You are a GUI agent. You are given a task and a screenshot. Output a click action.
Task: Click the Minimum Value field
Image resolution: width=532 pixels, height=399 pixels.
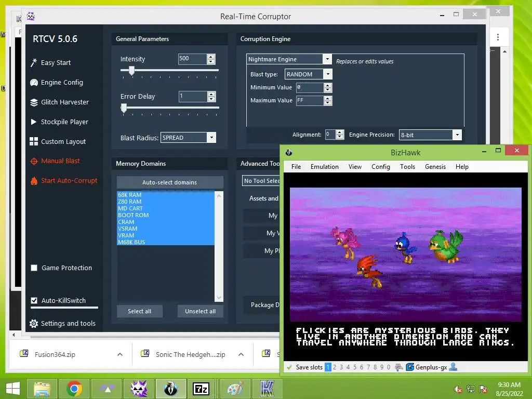pos(310,87)
